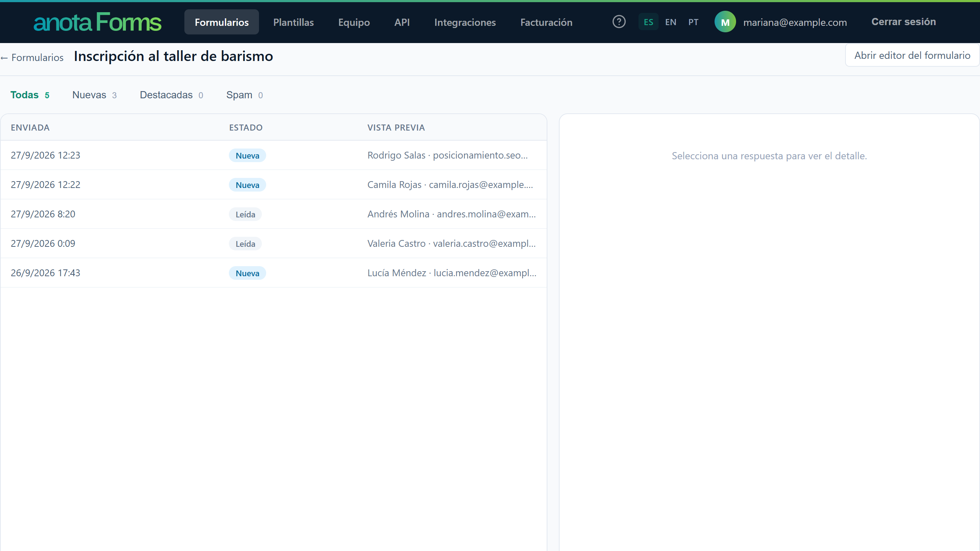The image size is (980, 551).
Task: Click Nueva badge in Lucía Méndez row
Action: pyautogui.click(x=247, y=273)
